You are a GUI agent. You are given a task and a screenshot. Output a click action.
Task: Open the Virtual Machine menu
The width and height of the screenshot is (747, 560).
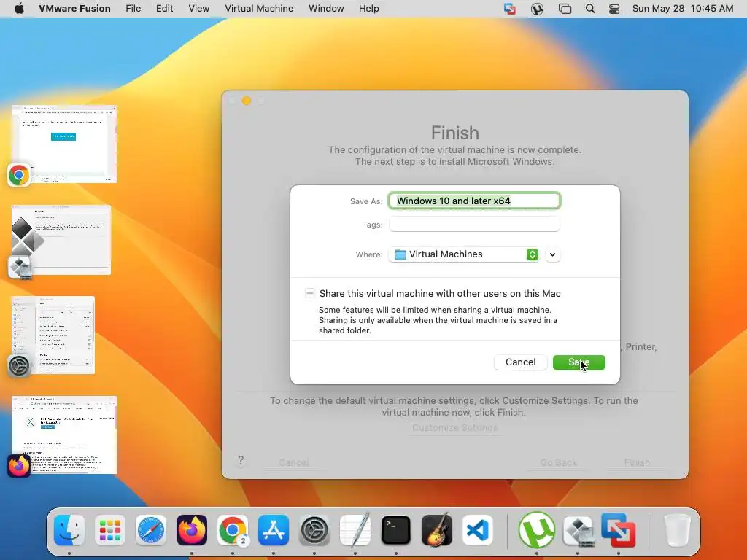(x=259, y=9)
